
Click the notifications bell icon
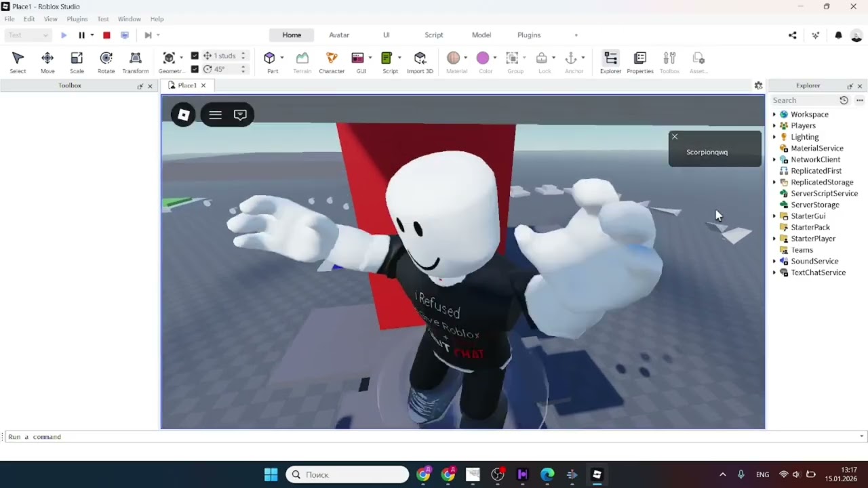(838, 35)
